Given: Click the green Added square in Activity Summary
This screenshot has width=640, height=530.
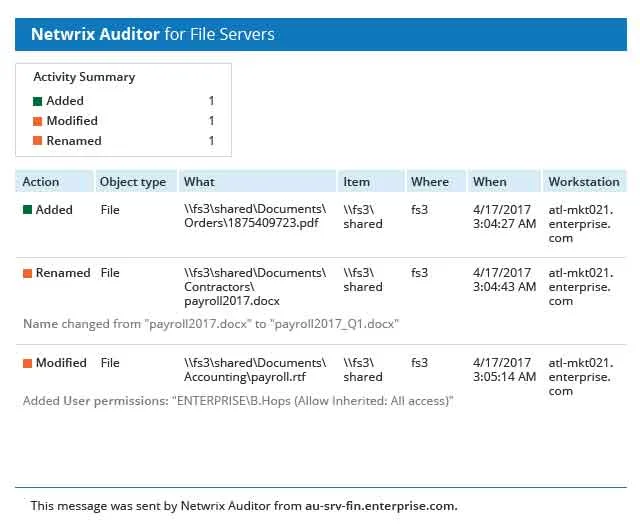Looking at the screenshot, I should (37, 101).
